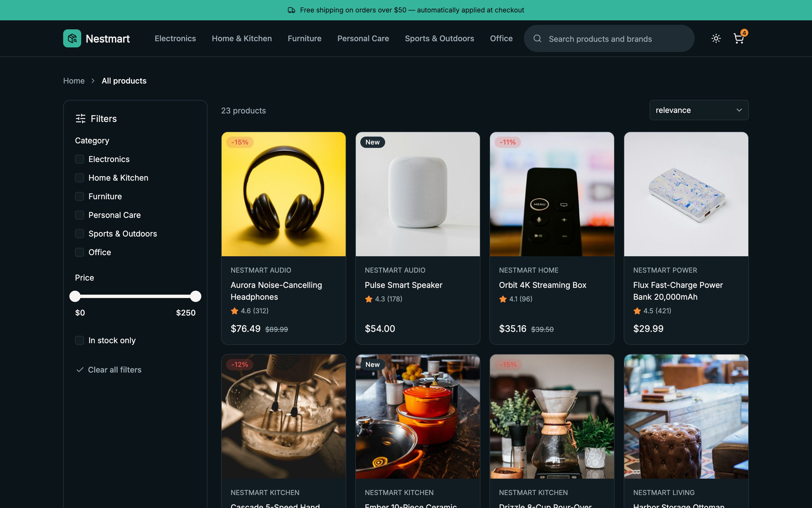Click the Filters sliders icon

coord(81,119)
